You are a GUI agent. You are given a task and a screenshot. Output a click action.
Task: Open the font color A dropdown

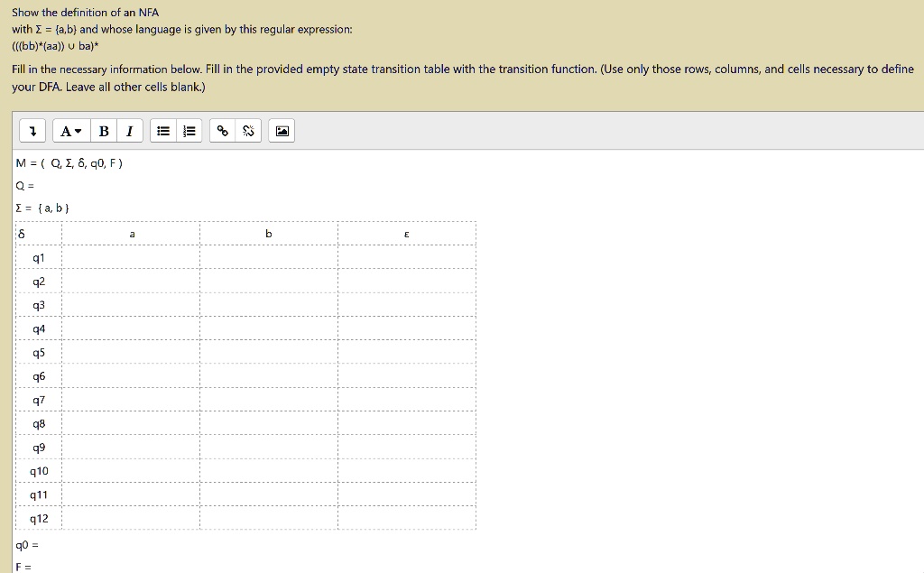(69, 130)
